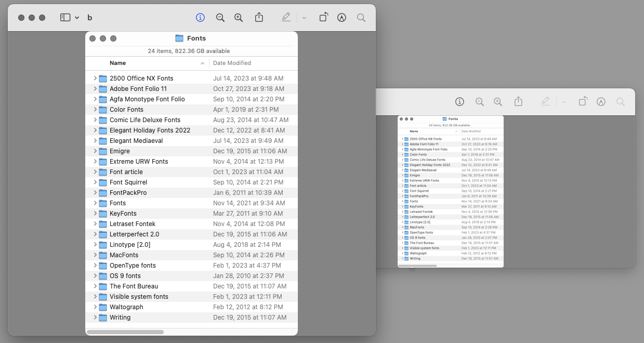Screen dimensions: 644x343
Task: Expand Adobe Font Folio 11 disclosure chevron, large list
Action: point(95,88)
